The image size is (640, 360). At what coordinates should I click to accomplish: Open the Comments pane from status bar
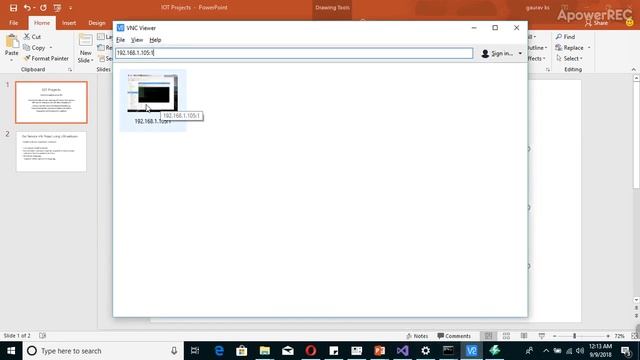(x=454, y=336)
